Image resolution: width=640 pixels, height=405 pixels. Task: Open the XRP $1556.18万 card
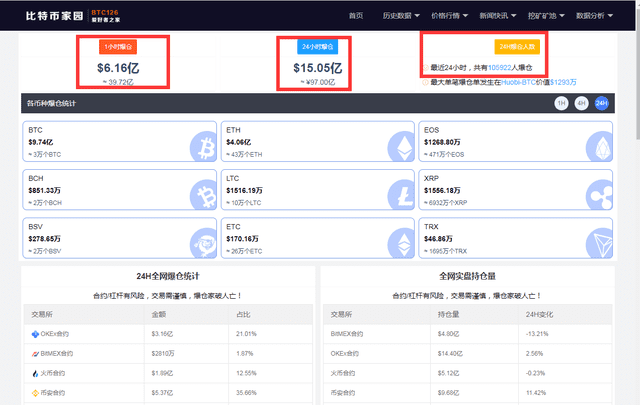click(x=516, y=190)
